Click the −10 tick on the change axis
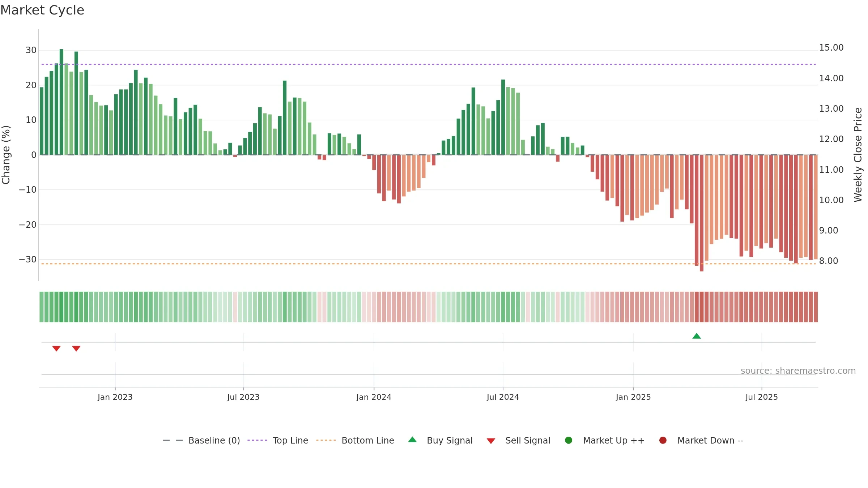This screenshot has width=868, height=488. (28, 190)
